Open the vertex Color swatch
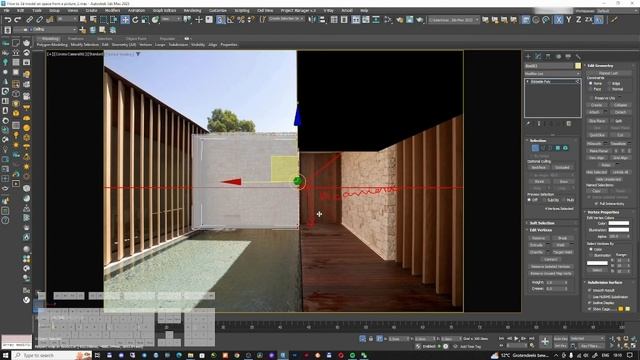This screenshot has width=640, height=360. coord(619,223)
